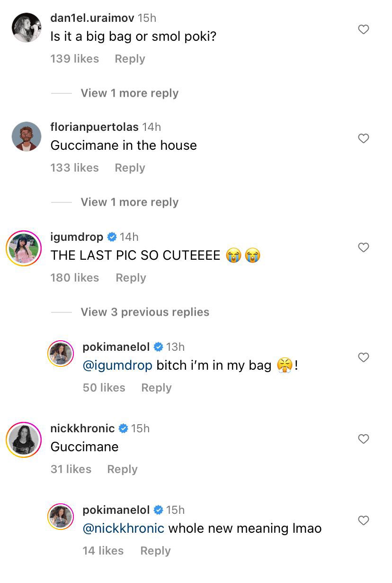Tap pokimanelol's avatar on 'in my bag' reply
Screen dimensions: 392x583
click(61, 354)
